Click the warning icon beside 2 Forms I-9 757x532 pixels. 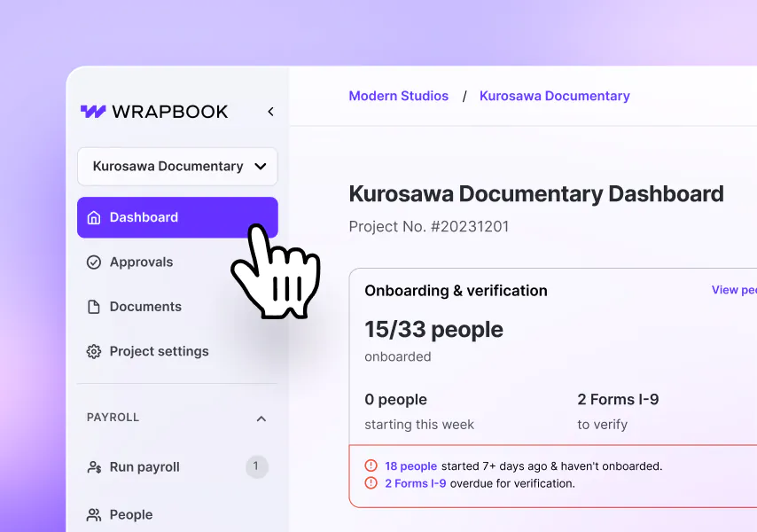pos(371,482)
